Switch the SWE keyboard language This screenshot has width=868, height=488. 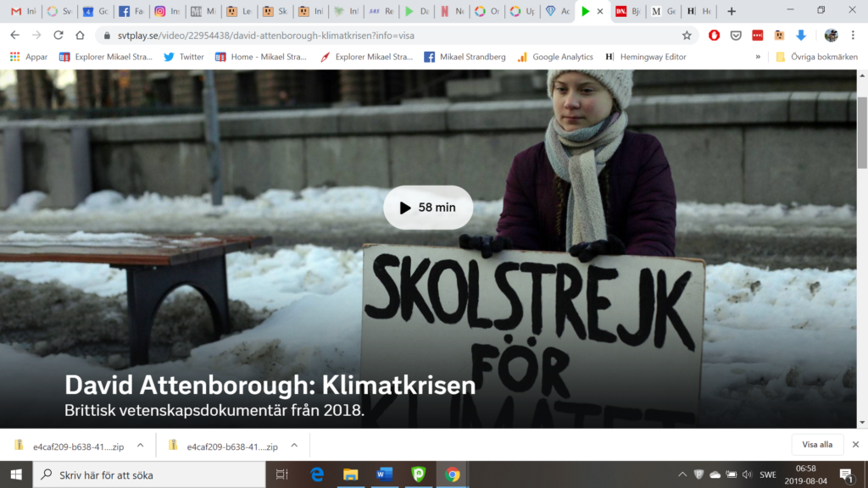click(x=768, y=474)
